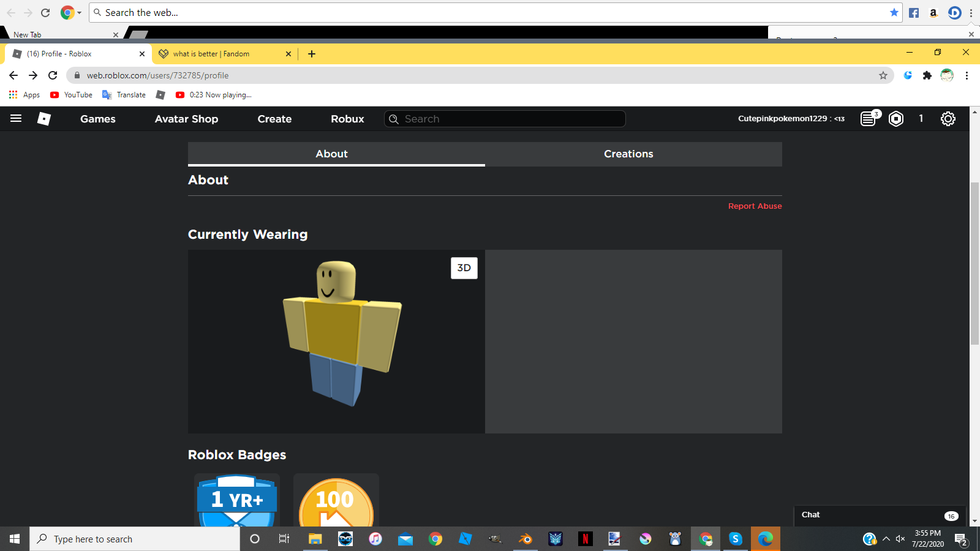Image resolution: width=980 pixels, height=551 pixels.
Task: Launch Blender from the taskbar
Action: [x=526, y=539]
